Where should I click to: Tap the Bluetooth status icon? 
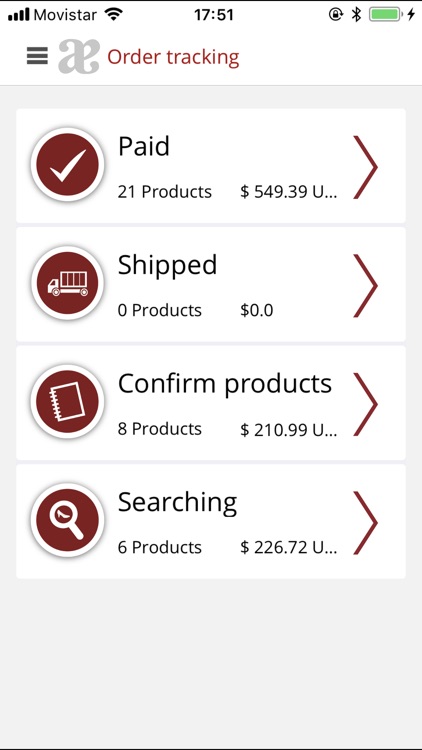pyautogui.click(x=356, y=14)
